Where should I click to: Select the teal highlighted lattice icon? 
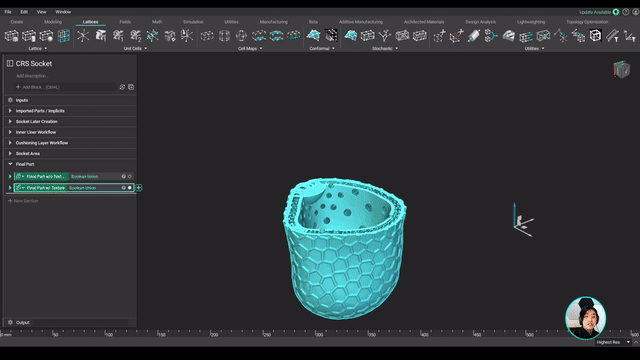pos(64,36)
